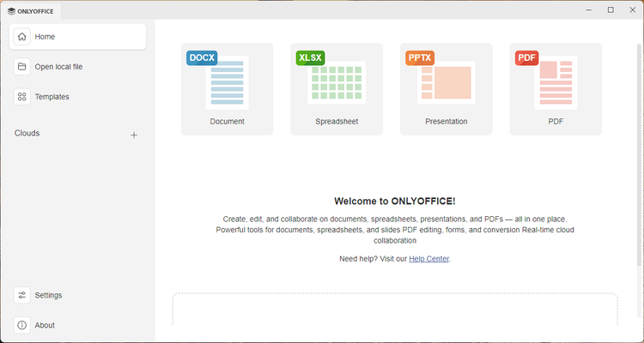Click the red PDF badge
The width and height of the screenshot is (644, 343).
click(526, 57)
